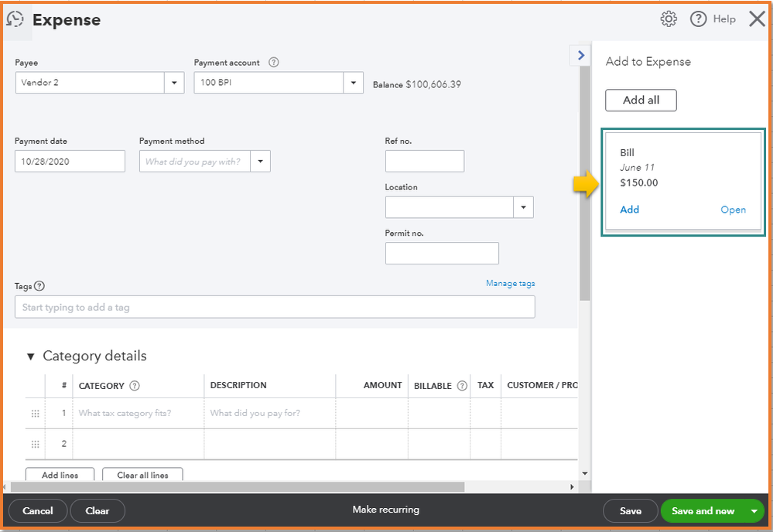Image resolution: width=773 pixels, height=532 pixels.
Task: Click the Ref no. input field
Action: pos(424,161)
